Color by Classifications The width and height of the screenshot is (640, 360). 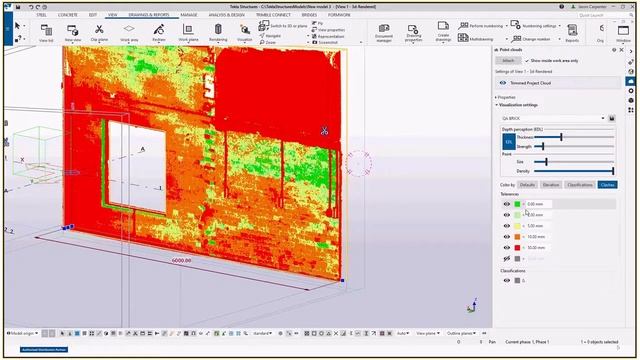[x=580, y=185]
